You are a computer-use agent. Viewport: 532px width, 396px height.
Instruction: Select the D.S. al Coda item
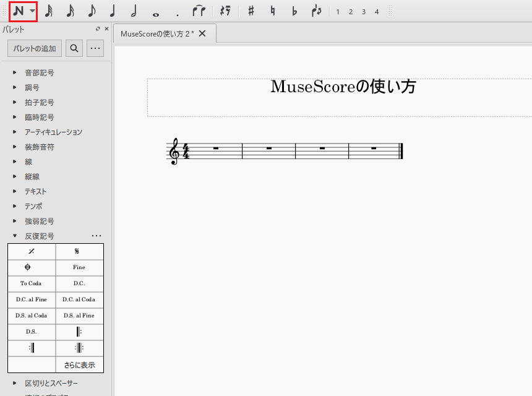tap(32, 316)
